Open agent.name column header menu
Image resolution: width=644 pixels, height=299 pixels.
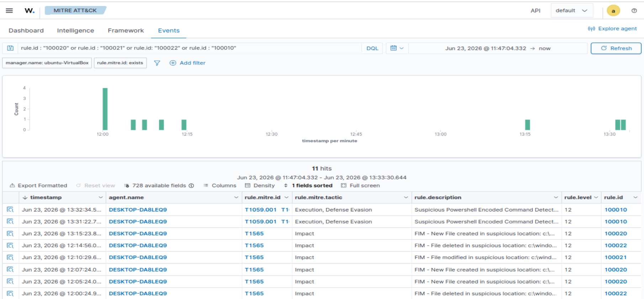tap(236, 198)
